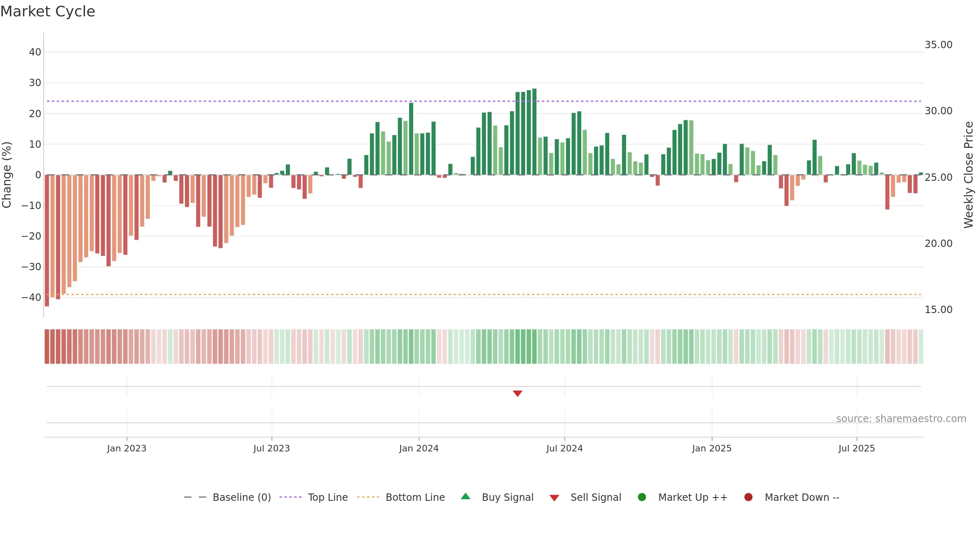Click the 40 tick on the change axis
980x551 pixels.
(x=35, y=52)
